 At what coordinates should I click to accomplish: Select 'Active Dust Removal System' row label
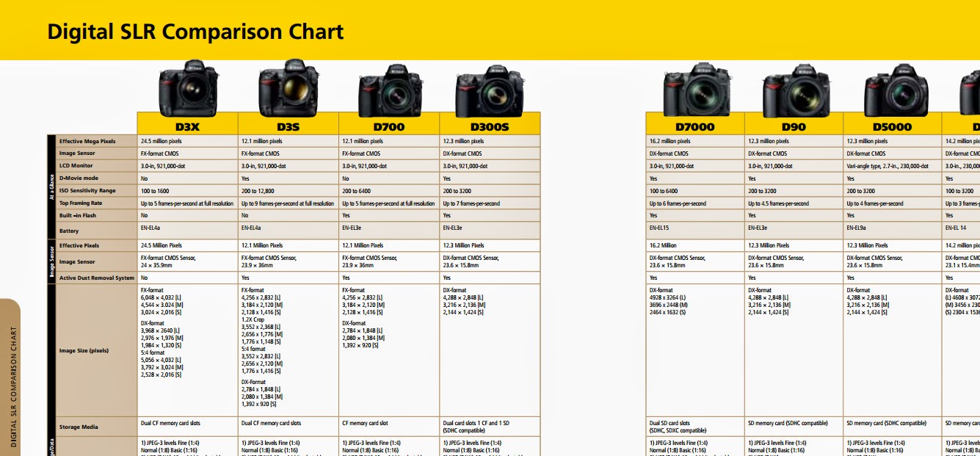[97, 278]
